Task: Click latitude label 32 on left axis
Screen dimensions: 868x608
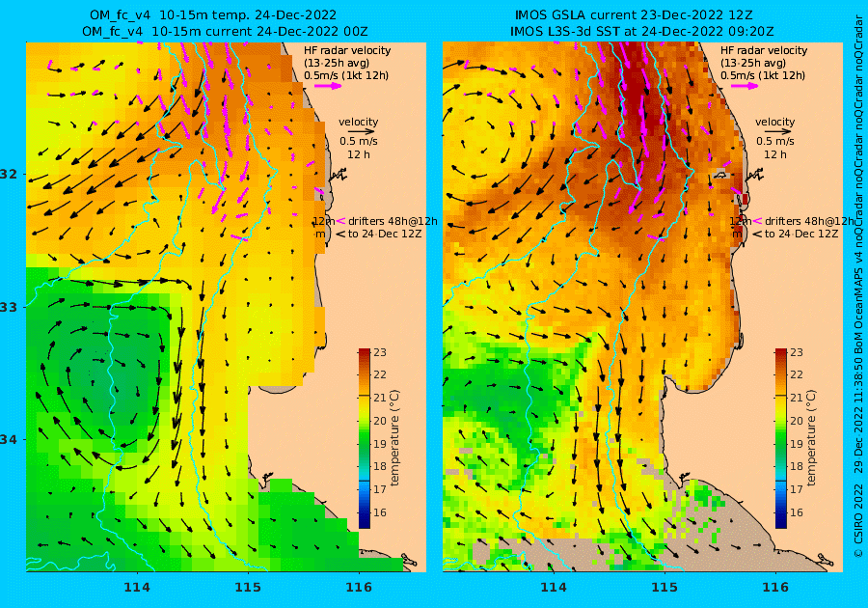Action: 9,175
